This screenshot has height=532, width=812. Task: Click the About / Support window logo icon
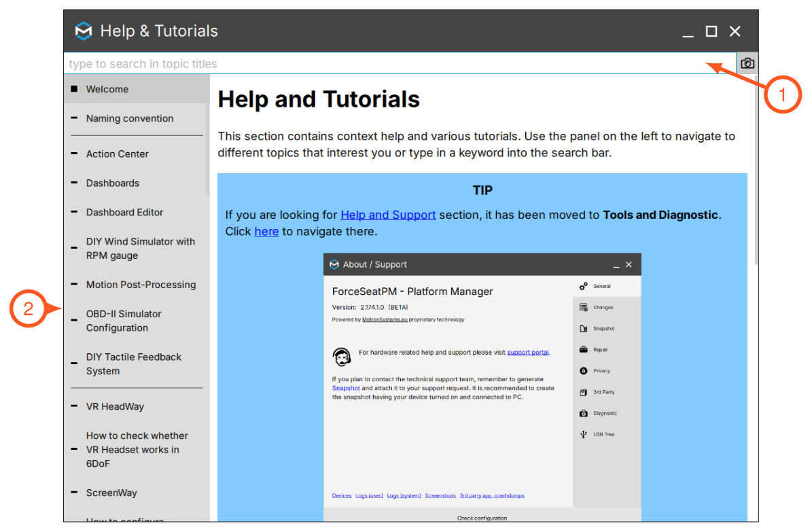(x=334, y=265)
